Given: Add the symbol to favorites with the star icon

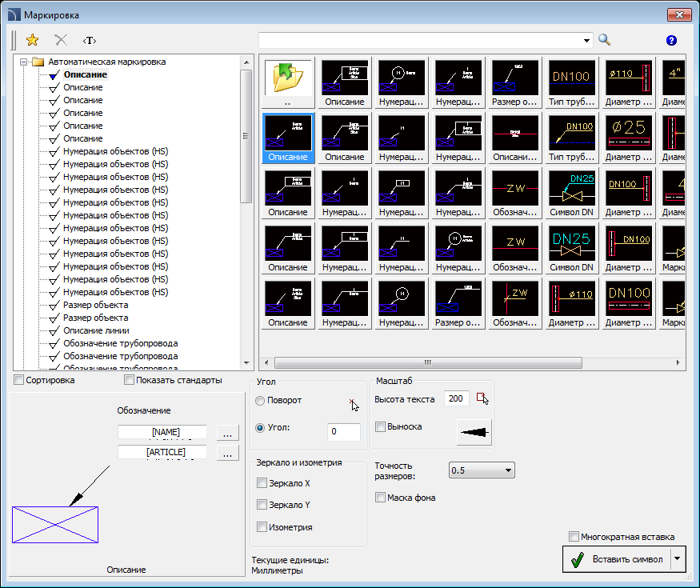Looking at the screenshot, I should point(32,40).
